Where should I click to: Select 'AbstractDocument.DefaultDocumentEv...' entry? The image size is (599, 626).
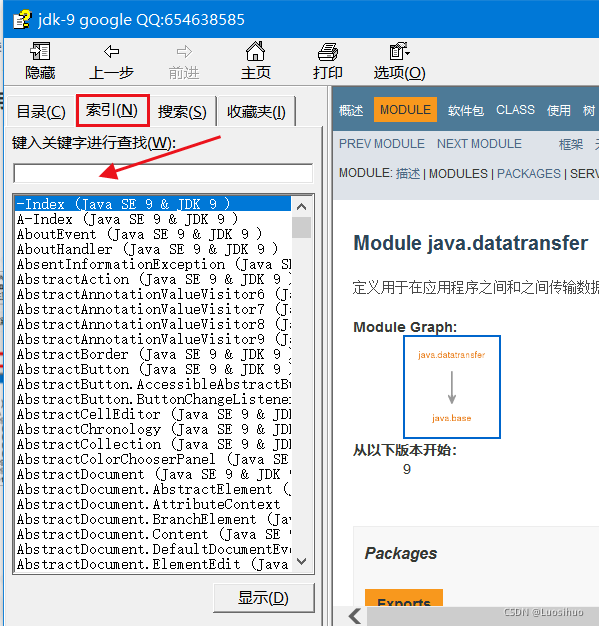[x=153, y=549]
